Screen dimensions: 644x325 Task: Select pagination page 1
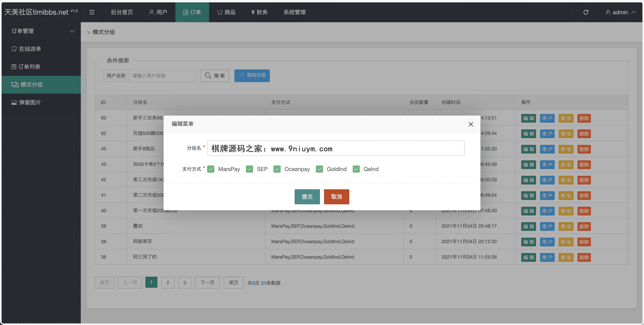151,282
